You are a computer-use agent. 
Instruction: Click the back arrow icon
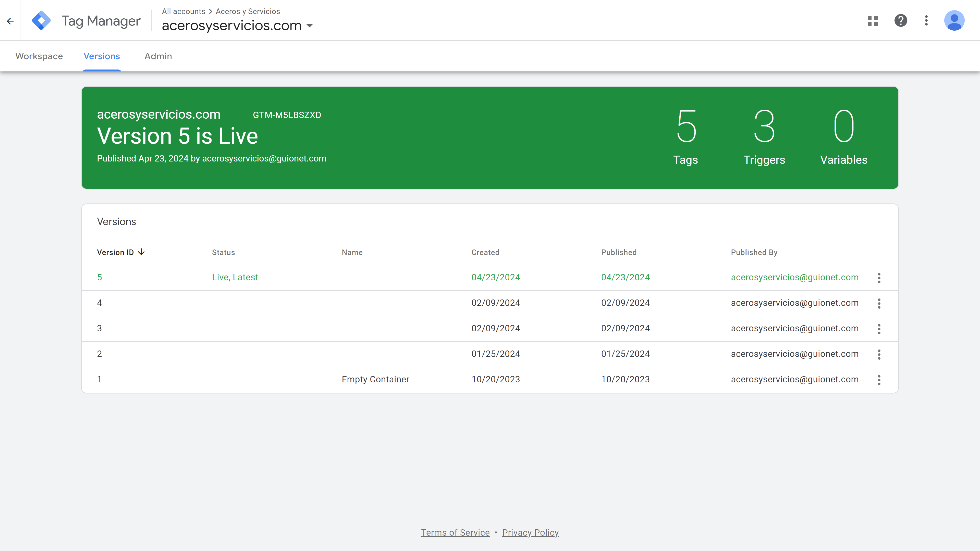click(10, 21)
